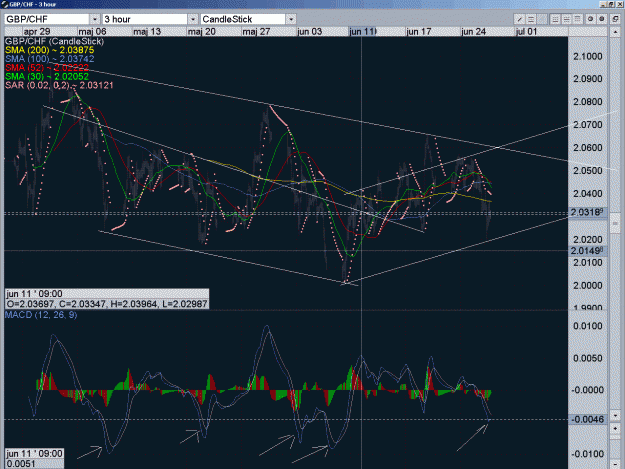Click the jun 03 date on time axis
Screen dimensions: 625x469
point(309,31)
